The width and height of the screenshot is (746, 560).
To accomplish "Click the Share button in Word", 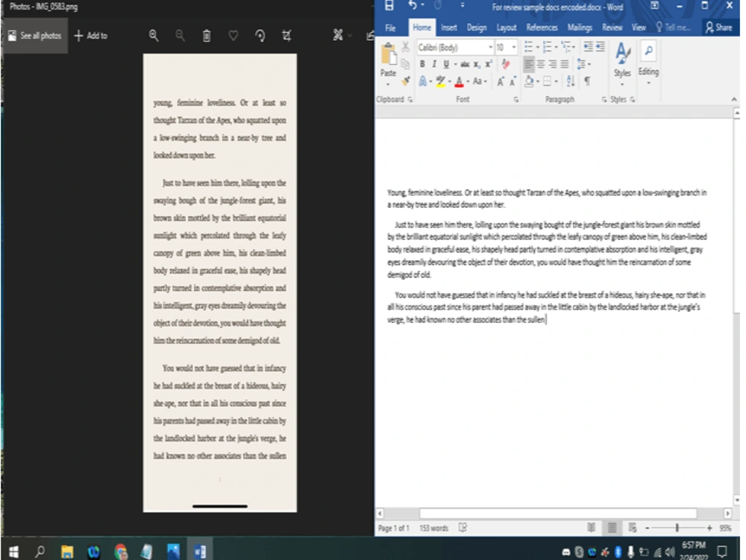I will (x=719, y=28).
